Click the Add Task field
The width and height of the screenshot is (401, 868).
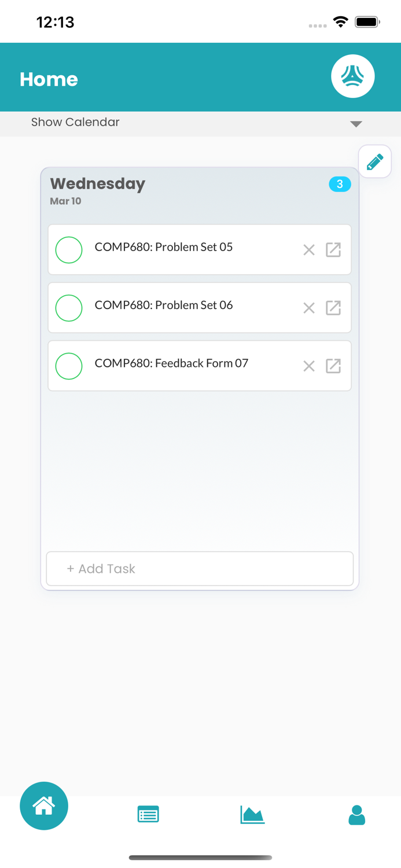click(x=200, y=569)
